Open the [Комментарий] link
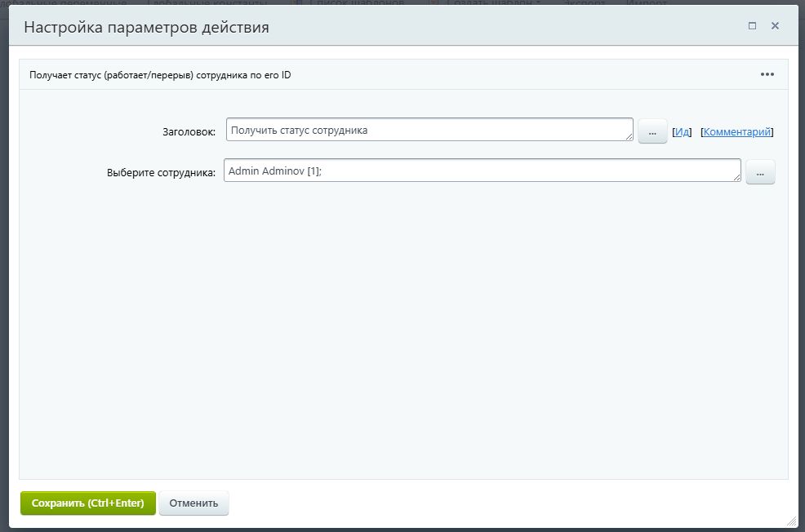This screenshot has height=532, width=805. click(x=737, y=131)
